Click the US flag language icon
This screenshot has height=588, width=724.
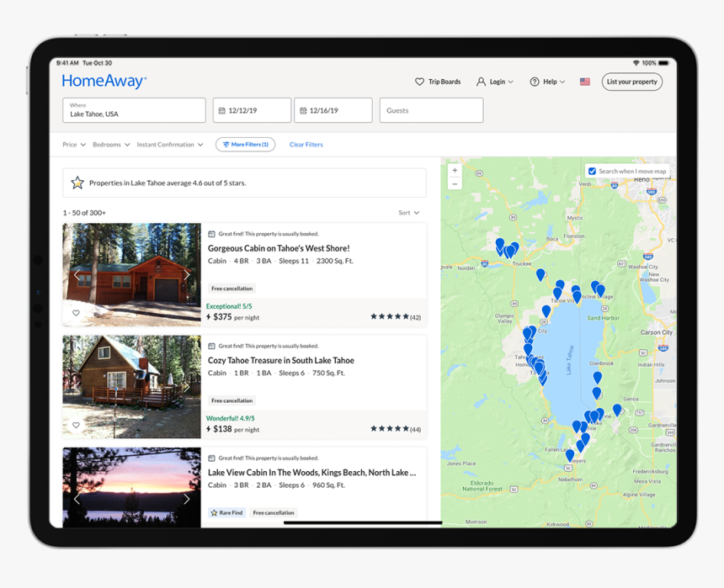[585, 82]
